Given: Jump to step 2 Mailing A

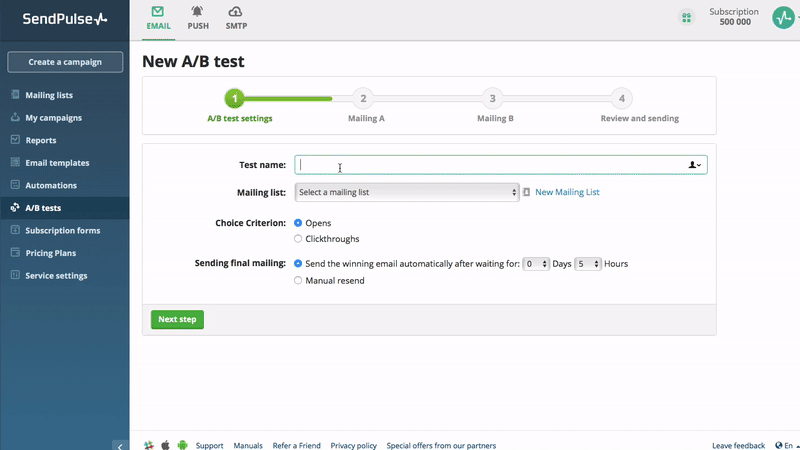Looking at the screenshot, I should (363, 98).
